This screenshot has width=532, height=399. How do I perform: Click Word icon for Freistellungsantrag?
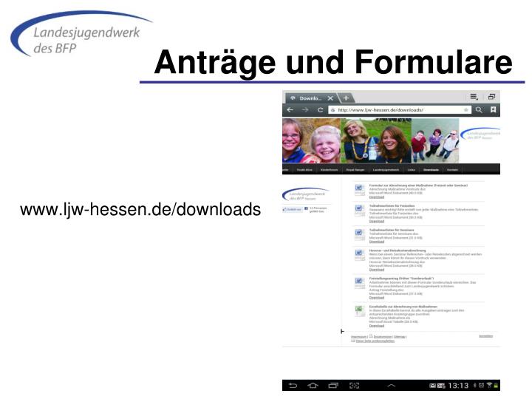click(359, 282)
